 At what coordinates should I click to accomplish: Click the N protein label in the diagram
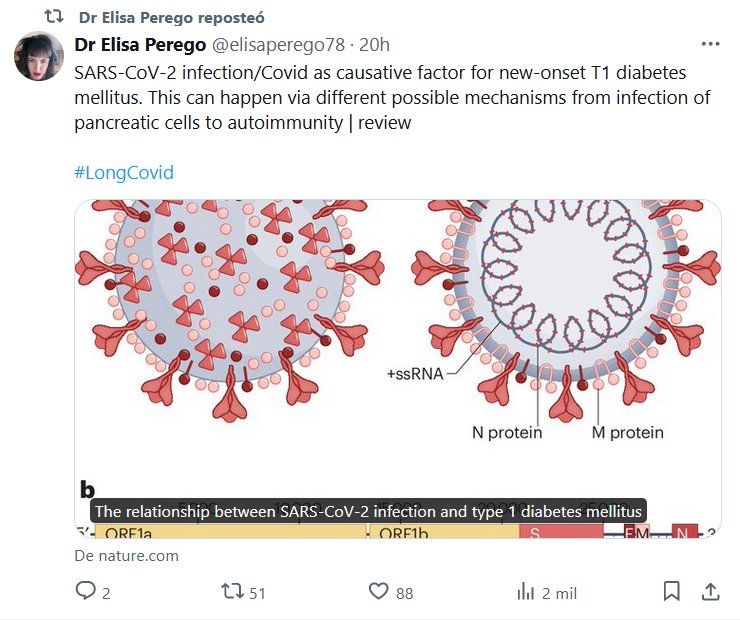[507, 433]
